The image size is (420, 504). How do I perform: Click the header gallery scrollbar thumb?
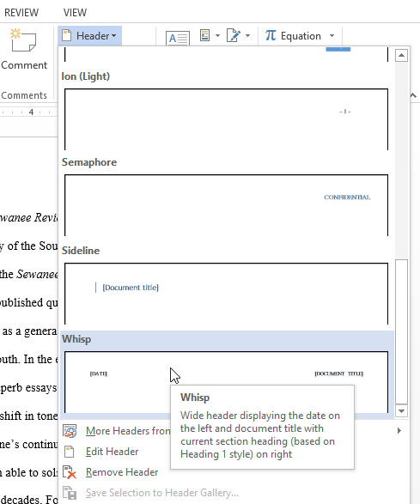401,331
